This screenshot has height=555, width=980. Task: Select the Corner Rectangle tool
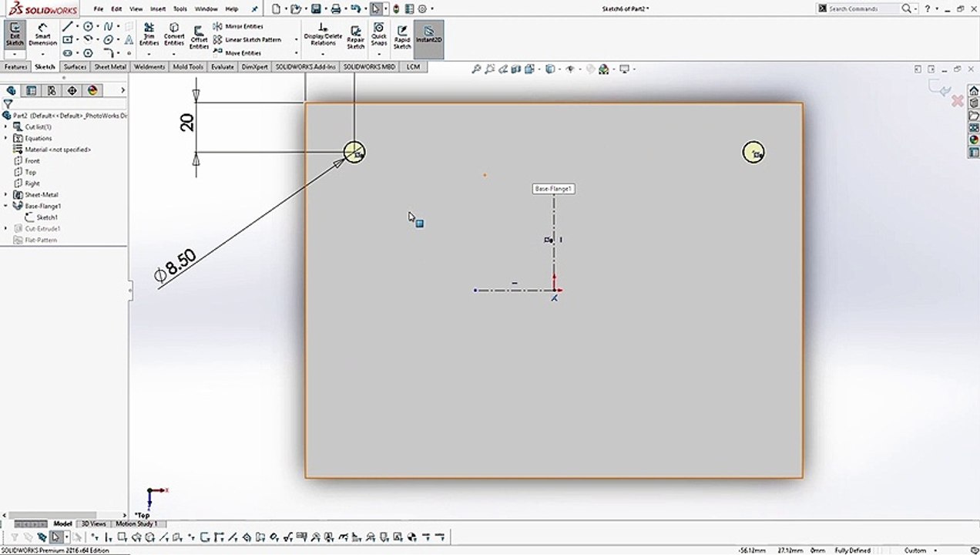68,39
